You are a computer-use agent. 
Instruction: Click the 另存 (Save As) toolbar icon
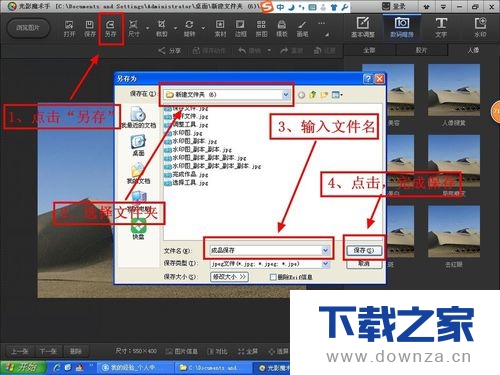point(110,28)
